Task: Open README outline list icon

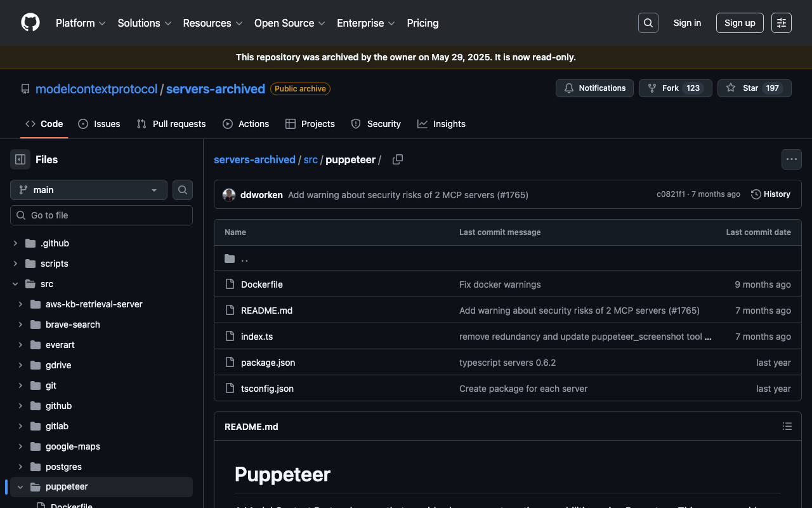Action: 787,427
